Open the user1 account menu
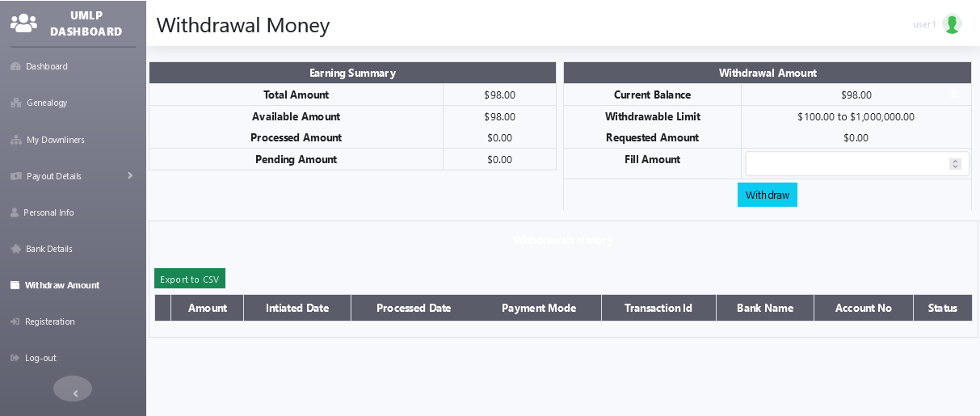This screenshot has width=980, height=416. point(924,24)
